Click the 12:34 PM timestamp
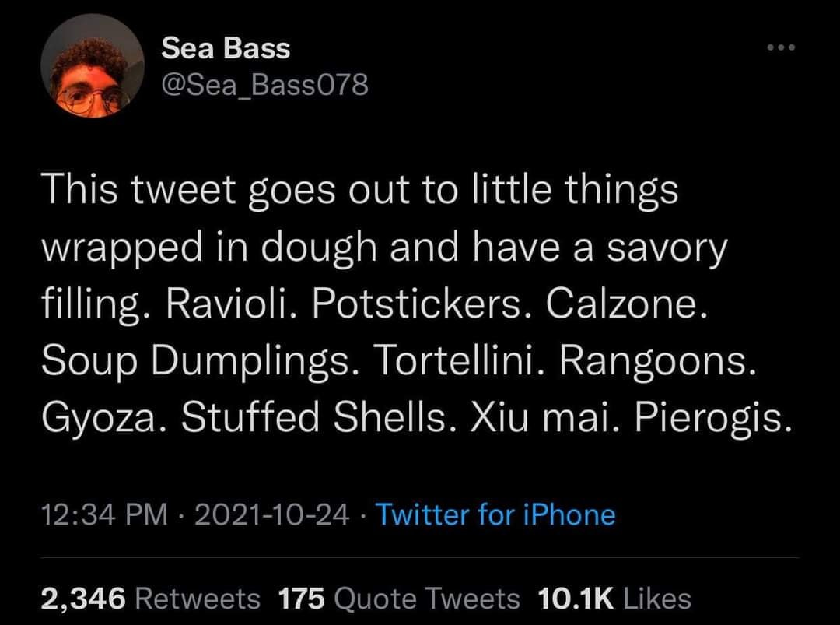Viewport: 840px width, 625px height. [x=103, y=514]
